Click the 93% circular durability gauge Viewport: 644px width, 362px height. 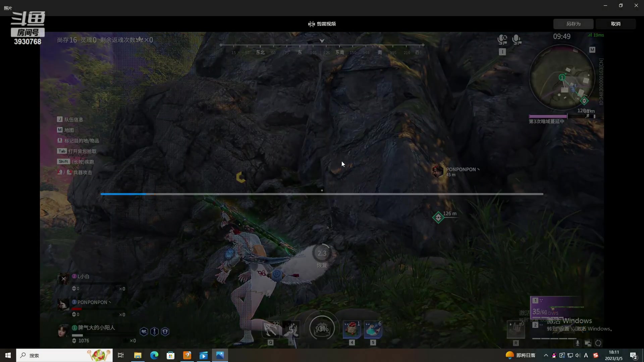click(x=322, y=329)
